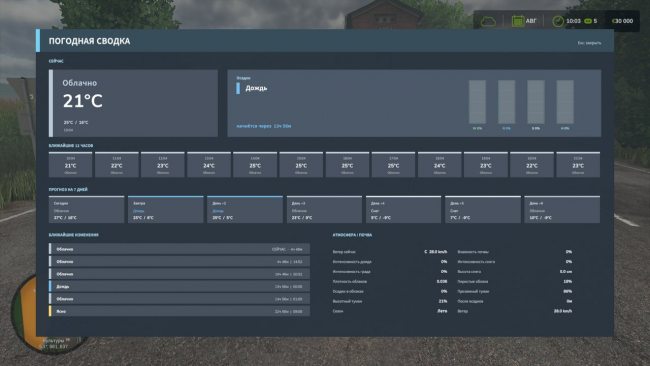The width and height of the screenshot is (650, 366).
Task: Open the День +6 forecast card
Action: (562, 210)
